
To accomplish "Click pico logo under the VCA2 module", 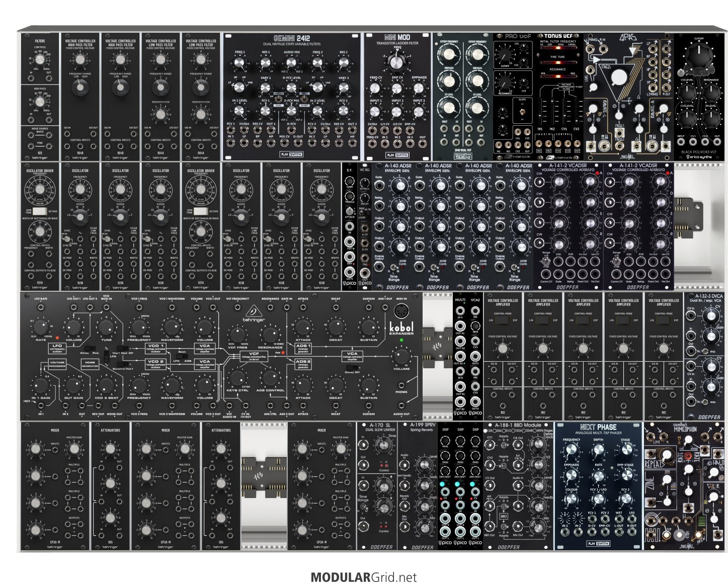I will (475, 413).
